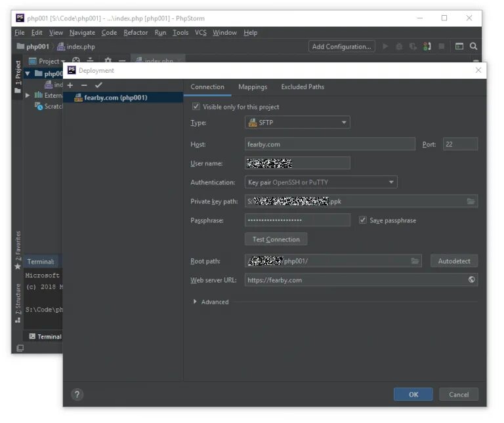Open the Help menu
This screenshot has width=504, height=423.
click(251, 32)
